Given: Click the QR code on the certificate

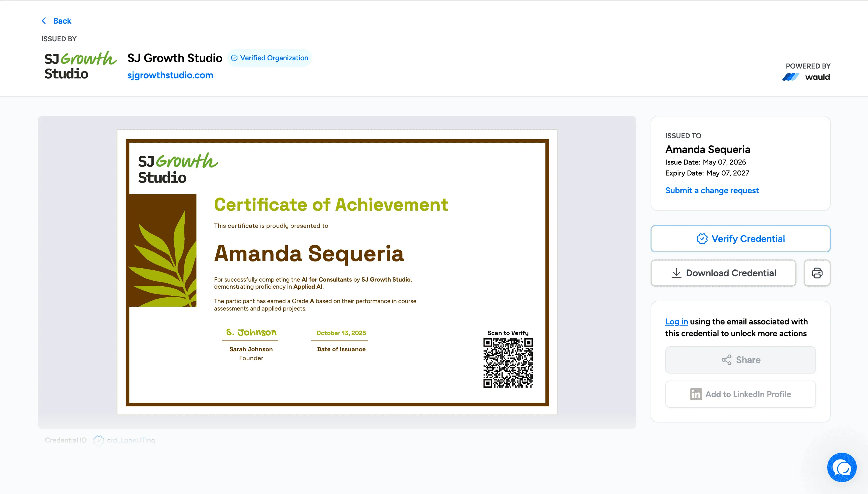Looking at the screenshot, I should tap(508, 363).
